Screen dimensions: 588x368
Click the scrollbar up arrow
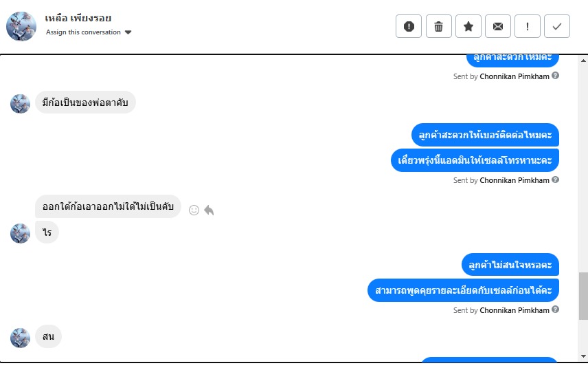[583, 60]
